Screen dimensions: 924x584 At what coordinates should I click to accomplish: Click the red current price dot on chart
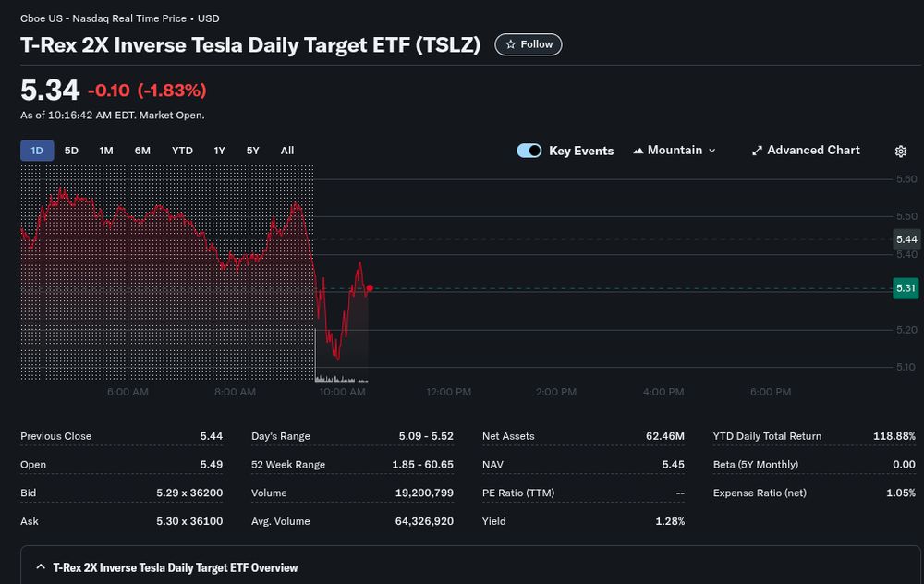click(370, 288)
